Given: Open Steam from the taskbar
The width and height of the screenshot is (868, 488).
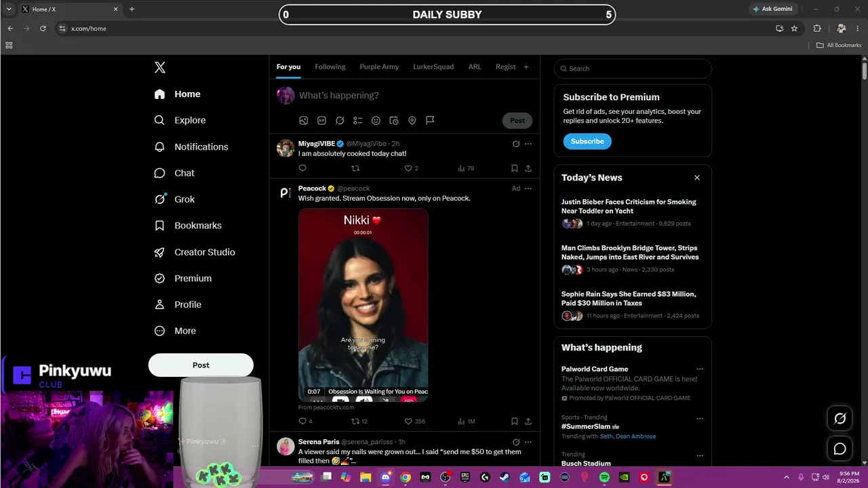Looking at the screenshot, I should click(505, 477).
